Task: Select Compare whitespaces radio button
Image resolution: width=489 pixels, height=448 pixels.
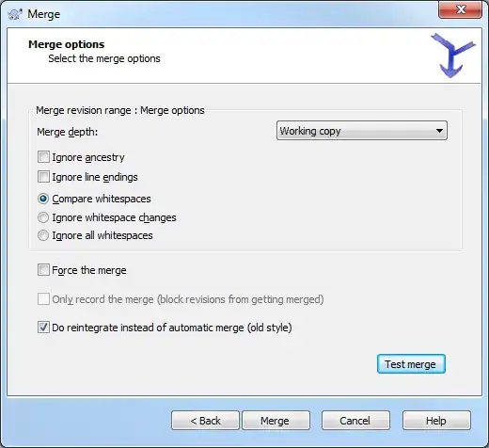Action: click(43, 199)
